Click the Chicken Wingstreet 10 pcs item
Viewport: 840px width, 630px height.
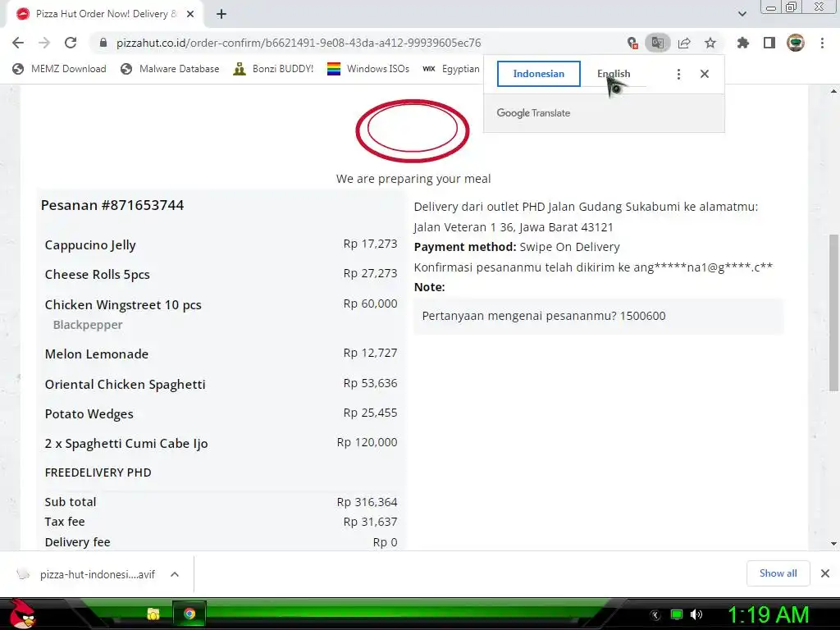click(123, 305)
